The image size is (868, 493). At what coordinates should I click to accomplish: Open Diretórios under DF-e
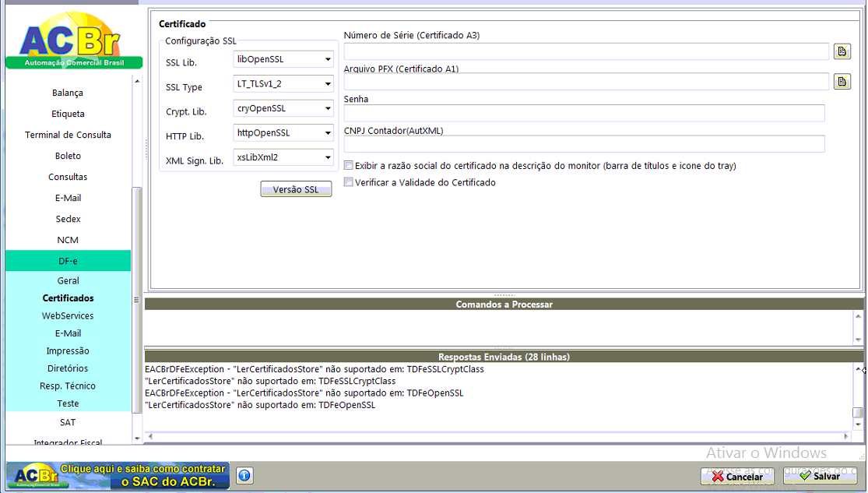coord(68,368)
